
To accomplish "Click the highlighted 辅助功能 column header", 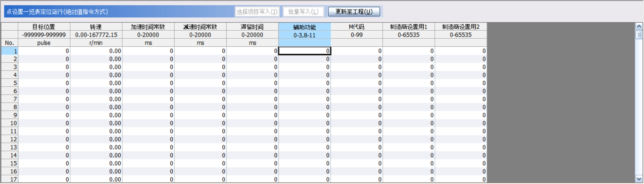I will [x=304, y=27].
